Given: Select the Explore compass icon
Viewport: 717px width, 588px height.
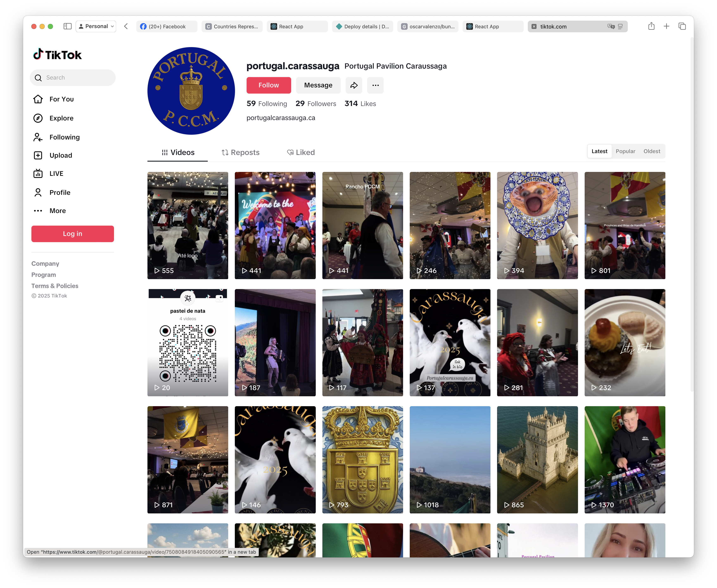Looking at the screenshot, I should [38, 118].
